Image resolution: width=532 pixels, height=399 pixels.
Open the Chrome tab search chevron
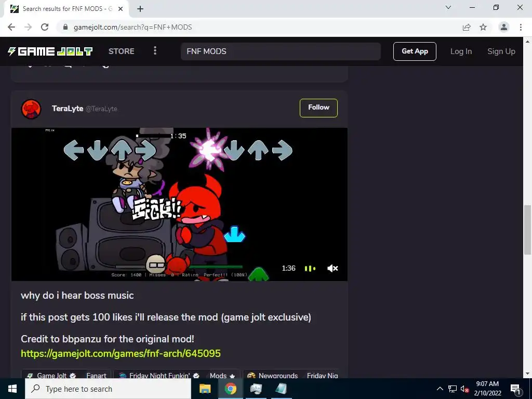click(448, 7)
